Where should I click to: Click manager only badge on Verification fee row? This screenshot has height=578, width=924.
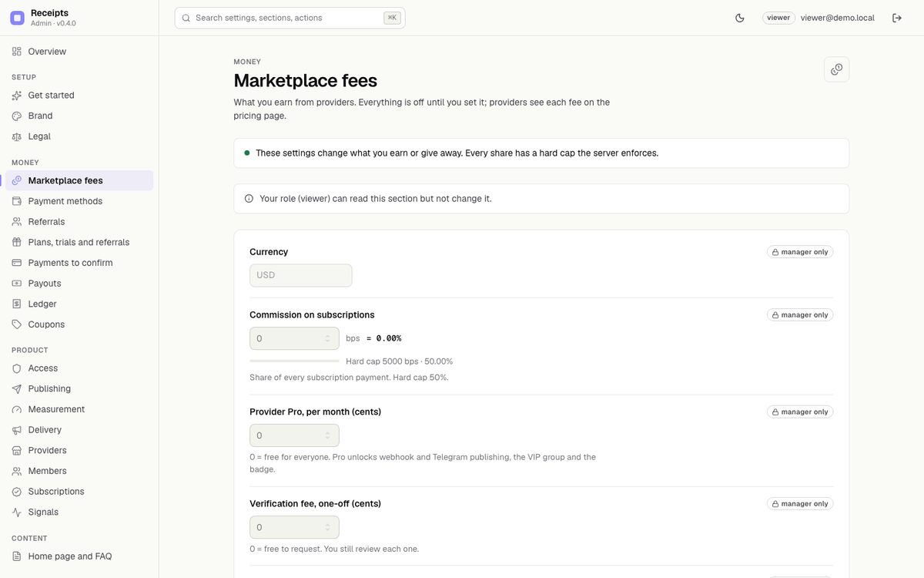pos(800,503)
